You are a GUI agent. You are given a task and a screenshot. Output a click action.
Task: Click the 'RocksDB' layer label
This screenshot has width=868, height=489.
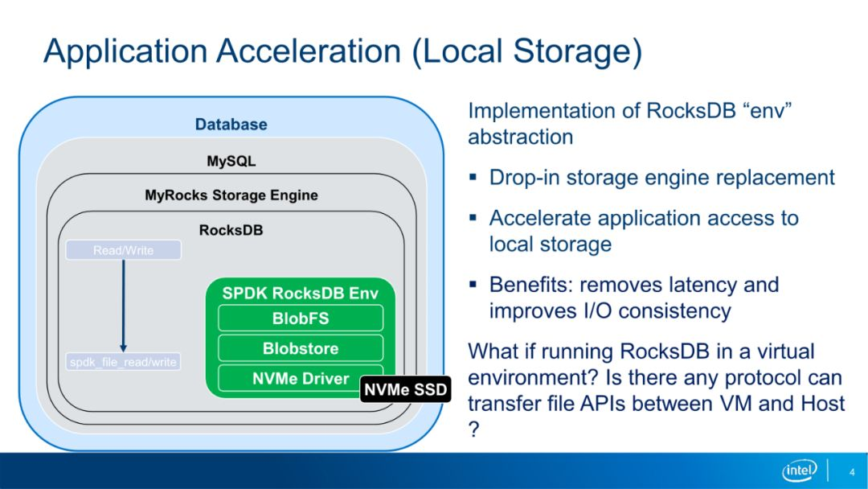[231, 230]
